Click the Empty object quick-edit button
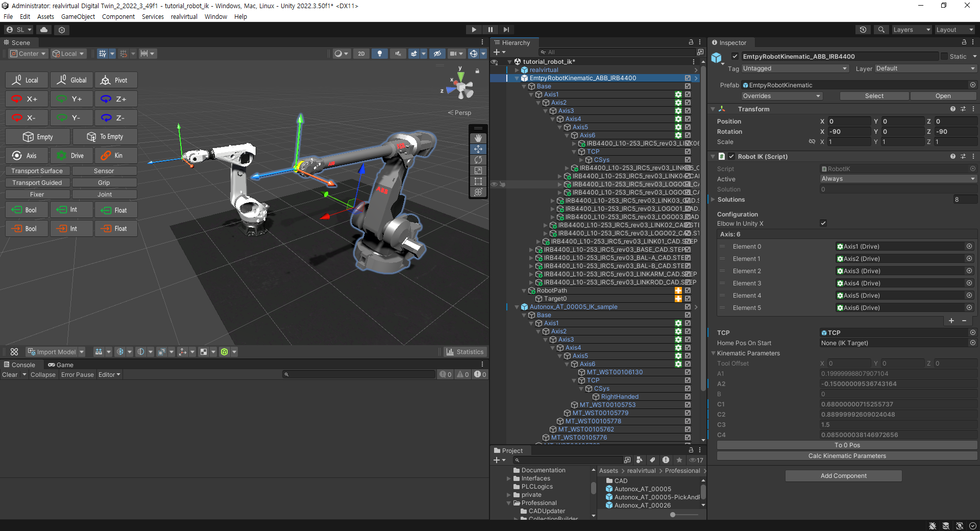 tap(38, 137)
